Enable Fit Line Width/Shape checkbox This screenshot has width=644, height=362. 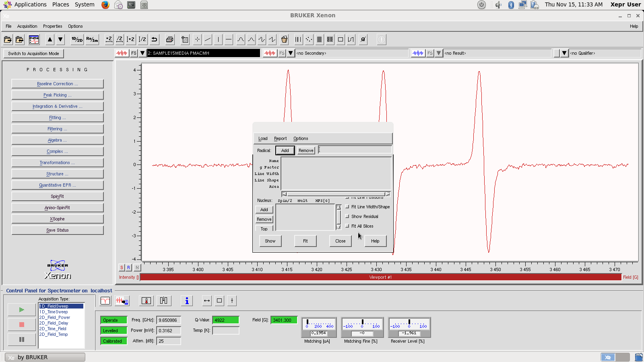(x=347, y=207)
